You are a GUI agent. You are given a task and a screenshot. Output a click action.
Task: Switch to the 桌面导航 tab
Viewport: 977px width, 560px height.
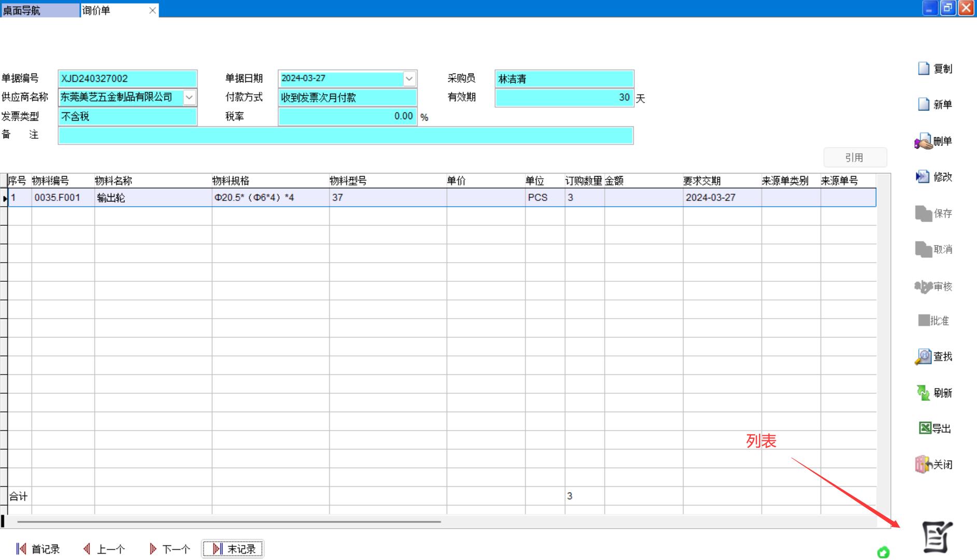[39, 10]
